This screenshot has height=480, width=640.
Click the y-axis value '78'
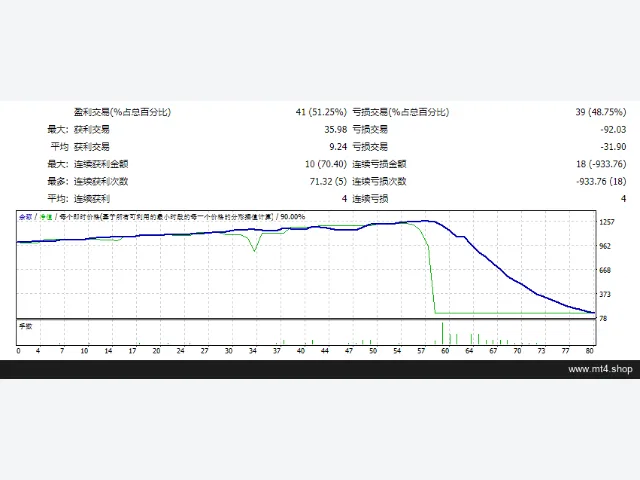pos(603,318)
